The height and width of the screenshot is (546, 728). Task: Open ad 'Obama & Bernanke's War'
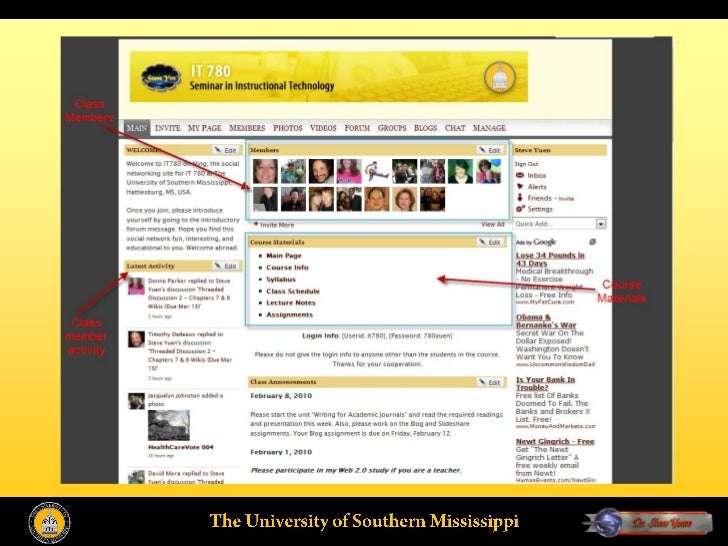(546, 321)
